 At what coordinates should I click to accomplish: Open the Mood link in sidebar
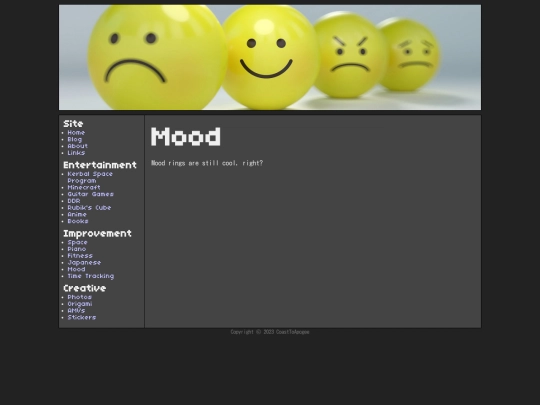[x=76, y=269]
